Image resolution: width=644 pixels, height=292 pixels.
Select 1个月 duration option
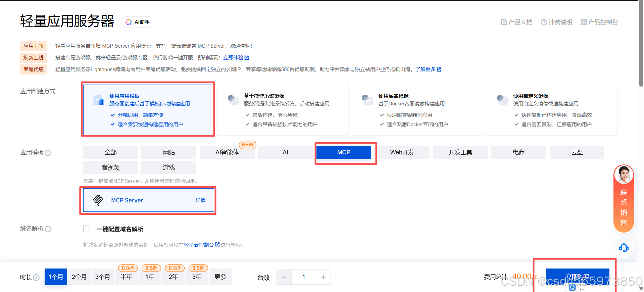tap(56, 277)
